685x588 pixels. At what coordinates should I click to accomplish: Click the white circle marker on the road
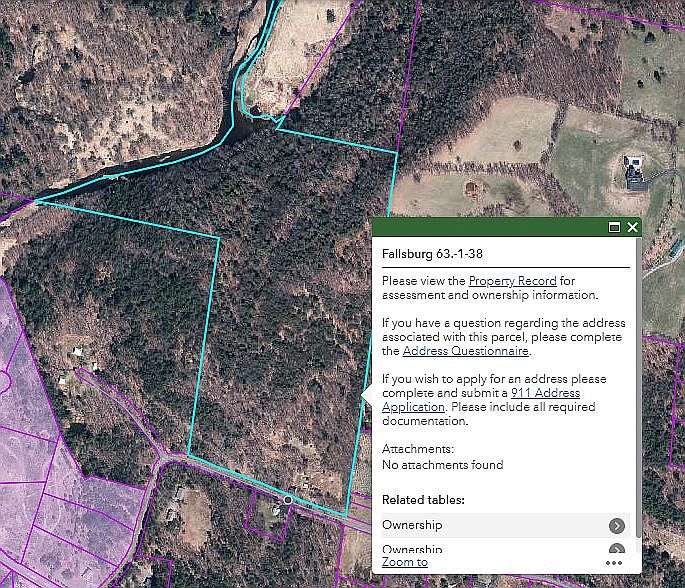(287, 498)
